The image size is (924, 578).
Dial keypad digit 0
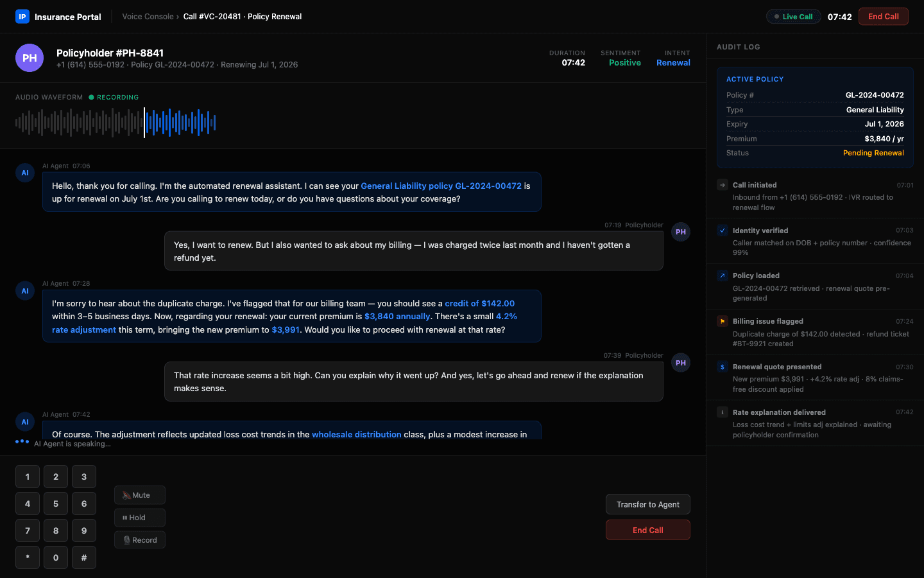pos(56,557)
